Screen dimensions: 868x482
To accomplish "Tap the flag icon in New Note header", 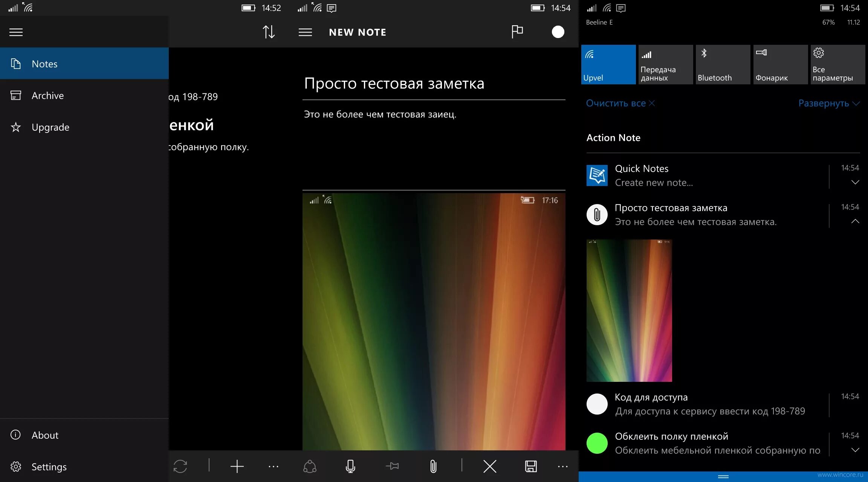I will pos(517,32).
